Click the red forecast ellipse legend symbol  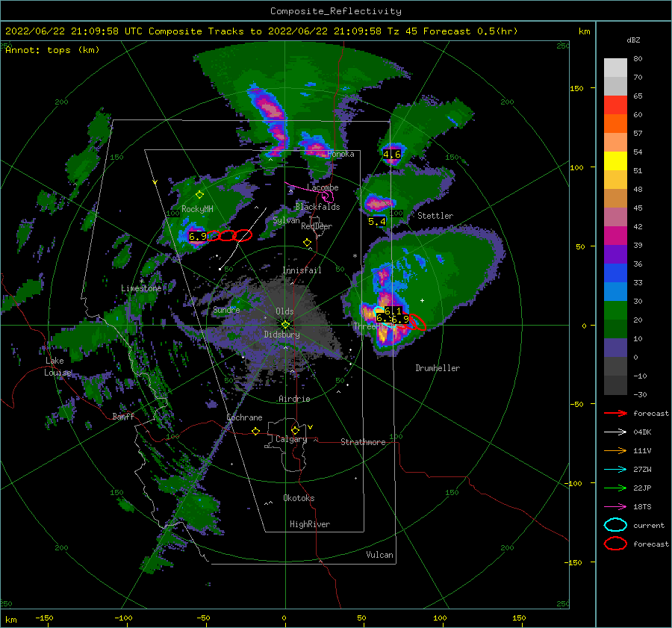coord(615,544)
